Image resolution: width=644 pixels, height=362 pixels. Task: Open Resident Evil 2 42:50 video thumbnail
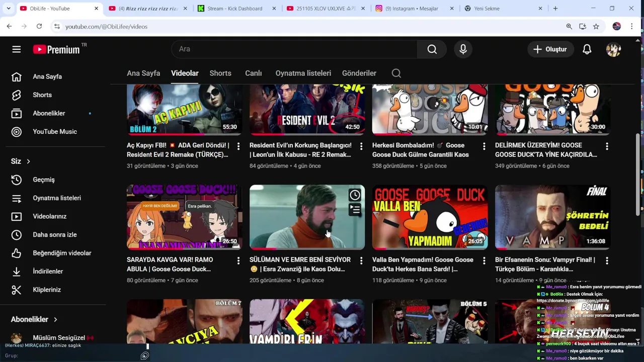307,110
